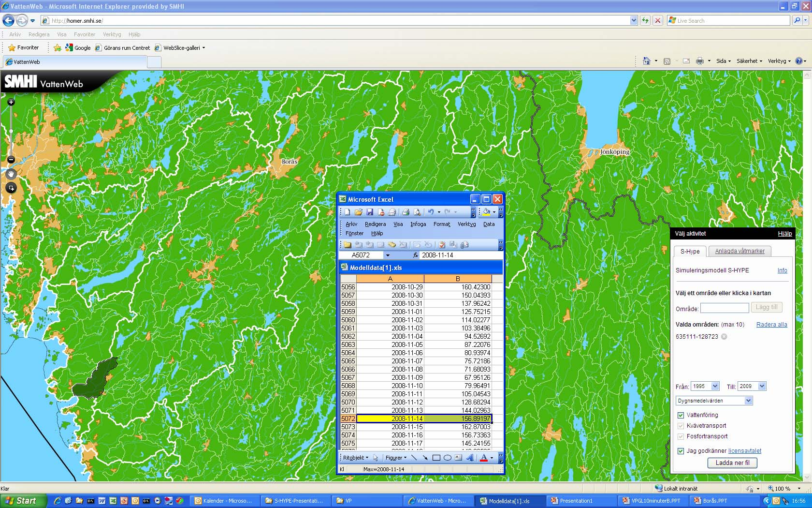
Task: Click the New workbook icon in Excel
Action: click(x=347, y=212)
